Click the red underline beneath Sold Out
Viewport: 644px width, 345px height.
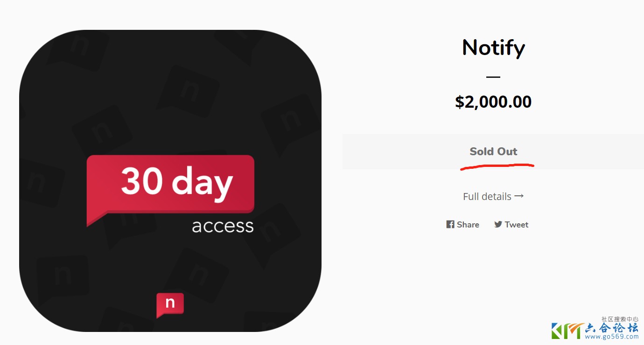[x=497, y=166]
